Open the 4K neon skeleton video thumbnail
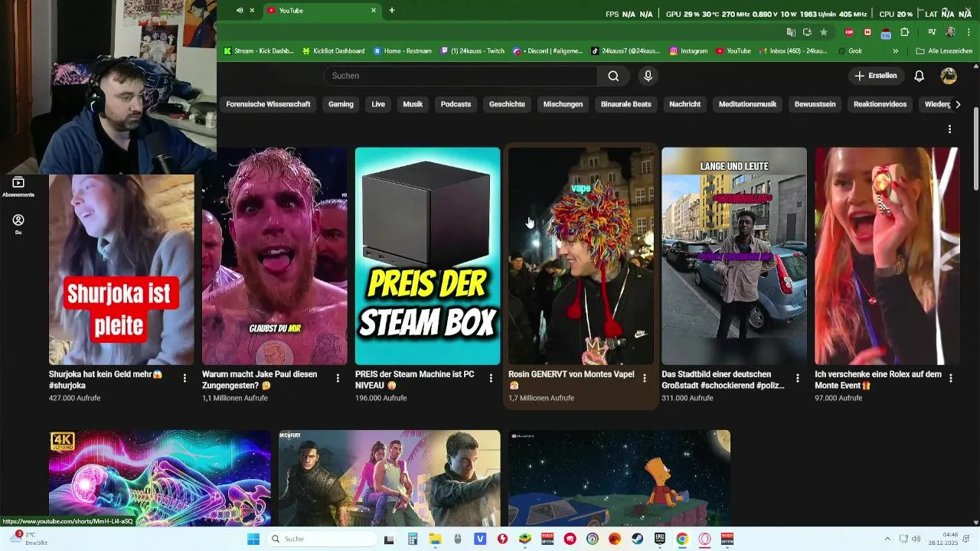Image resolution: width=980 pixels, height=551 pixels. [x=159, y=478]
